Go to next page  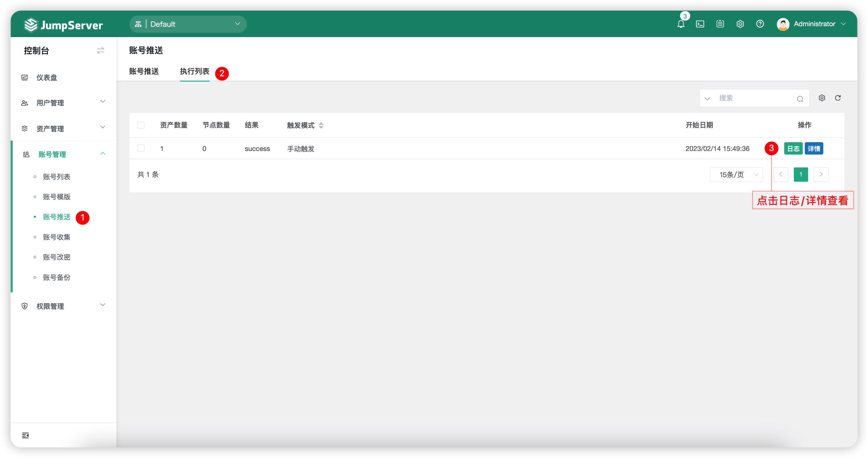point(821,174)
